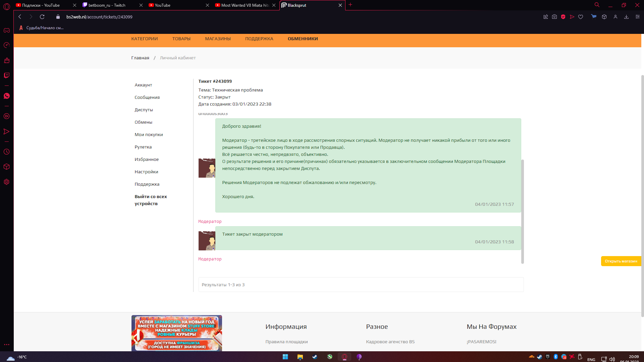Open Аккаунт in account sidebar
This screenshot has width=644, height=362.
143,85
